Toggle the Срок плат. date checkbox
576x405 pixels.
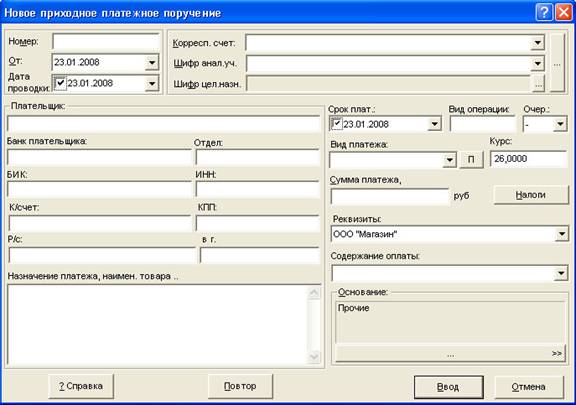click(336, 124)
